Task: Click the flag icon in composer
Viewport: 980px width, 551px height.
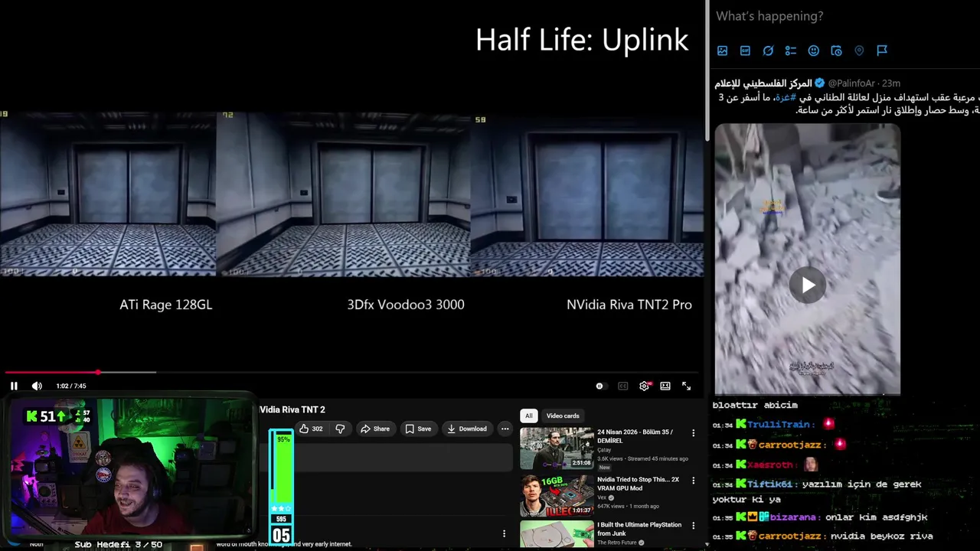Action: [x=882, y=51]
